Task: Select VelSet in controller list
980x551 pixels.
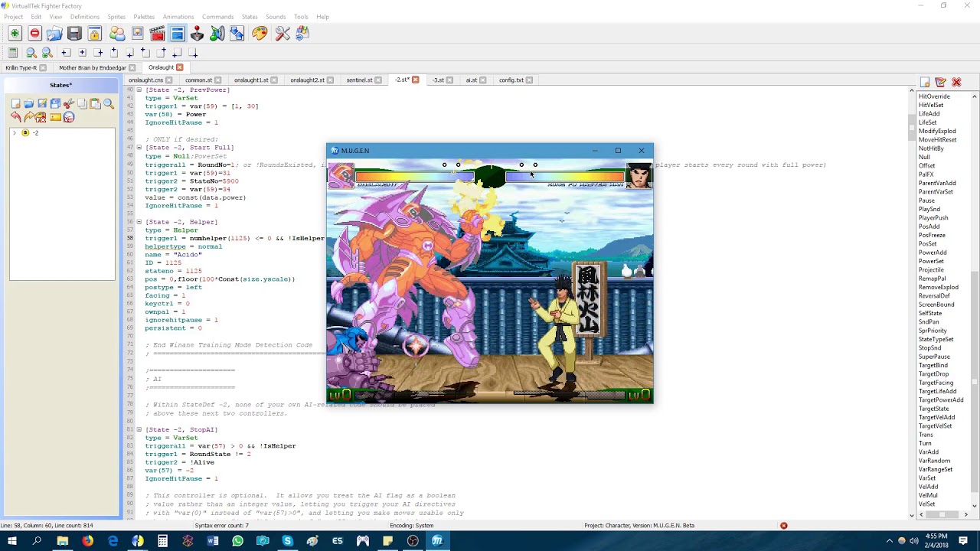Action: (926, 504)
